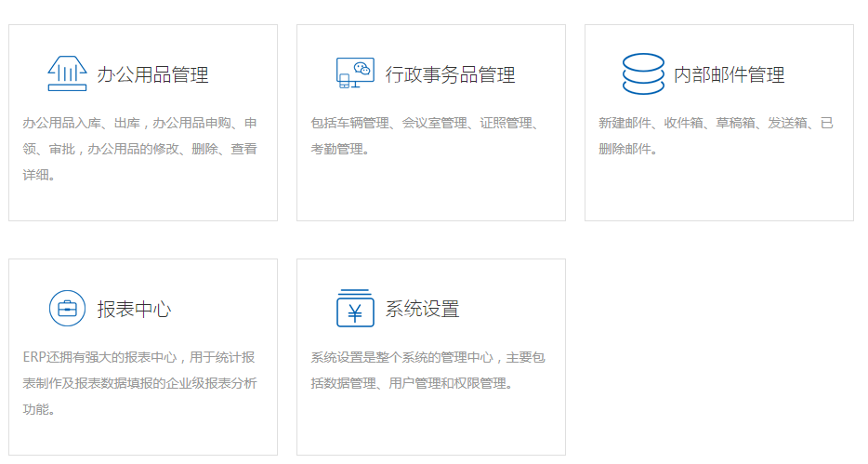Click description text 新建邮件、收件箱、草稿箱
Image resolution: width=868 pixels, height=464 pixels.
click(x=716, y=124)
